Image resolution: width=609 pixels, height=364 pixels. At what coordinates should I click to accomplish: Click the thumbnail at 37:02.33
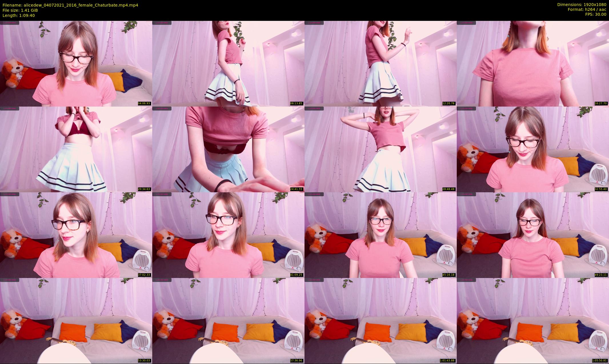click(76, 235)
